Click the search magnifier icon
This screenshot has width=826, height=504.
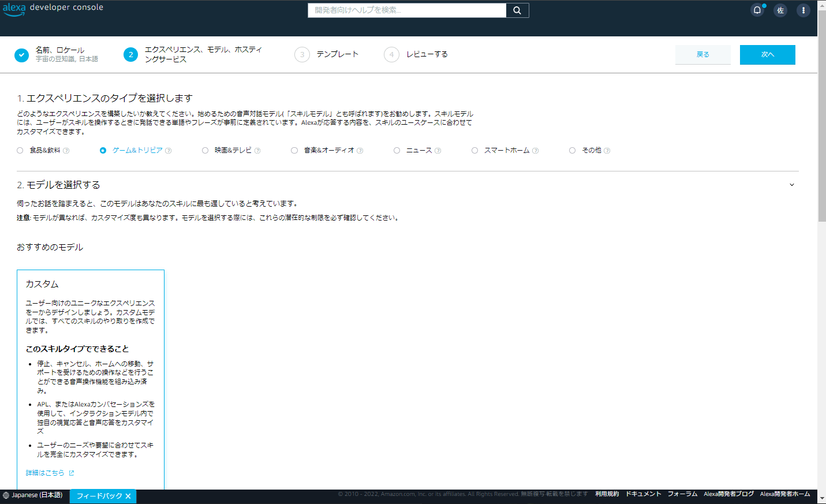tap(517, 10)
